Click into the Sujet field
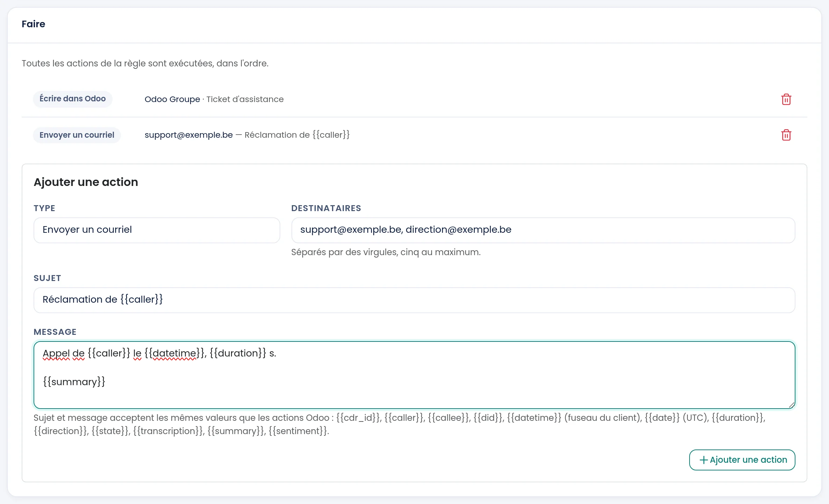Screen dimensions: 829x504 pyautogui.click(x=414, y=300)
